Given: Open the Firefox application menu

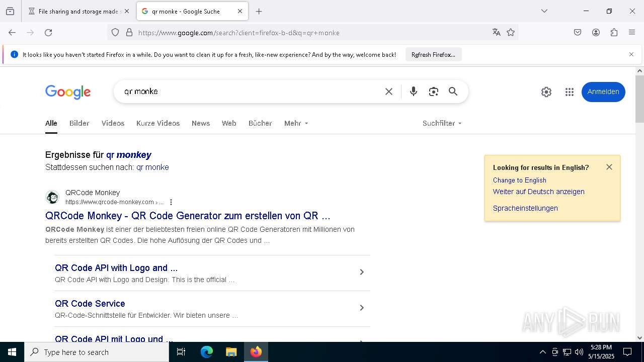Looking at the screenshot, I should point(632,33).
